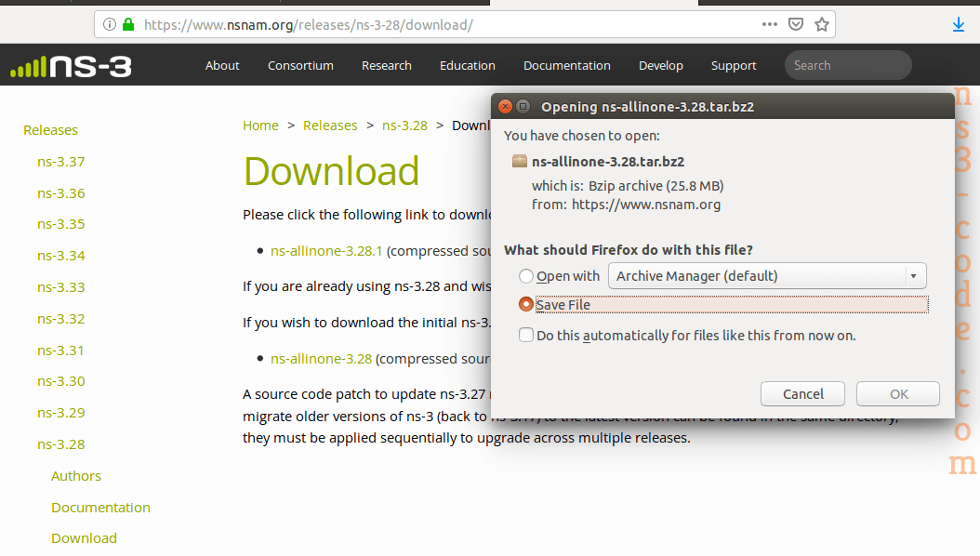The image size is (980, 556).
Task: Open the Develop menu
Action: (661, 66)
